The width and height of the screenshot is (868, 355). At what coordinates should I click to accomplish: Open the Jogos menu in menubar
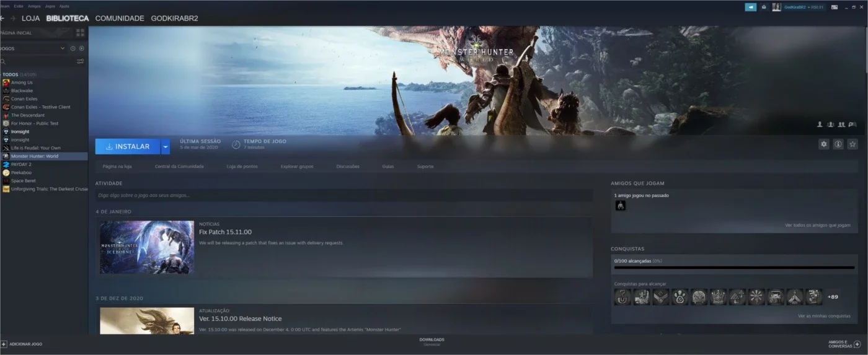click(50, 6)
